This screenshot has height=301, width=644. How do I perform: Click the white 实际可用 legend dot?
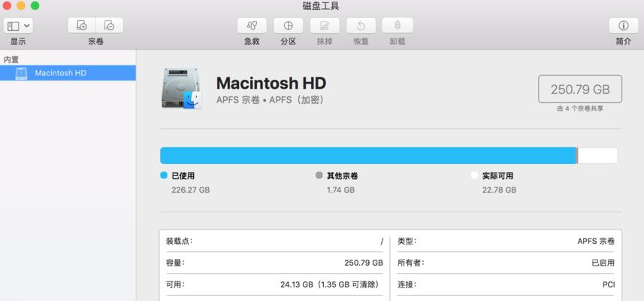pyautogui.click(x=474, y=175)
